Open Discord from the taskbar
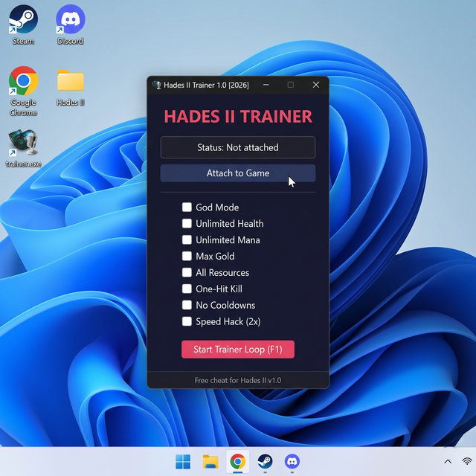The height and width of the screenshot is (476, 476). click(x=292, y=462)
